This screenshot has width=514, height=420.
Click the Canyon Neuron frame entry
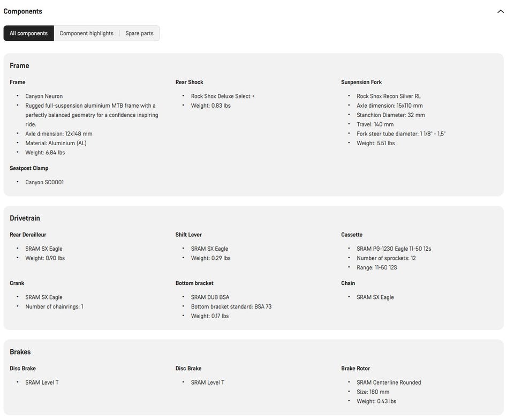point(44,96)
